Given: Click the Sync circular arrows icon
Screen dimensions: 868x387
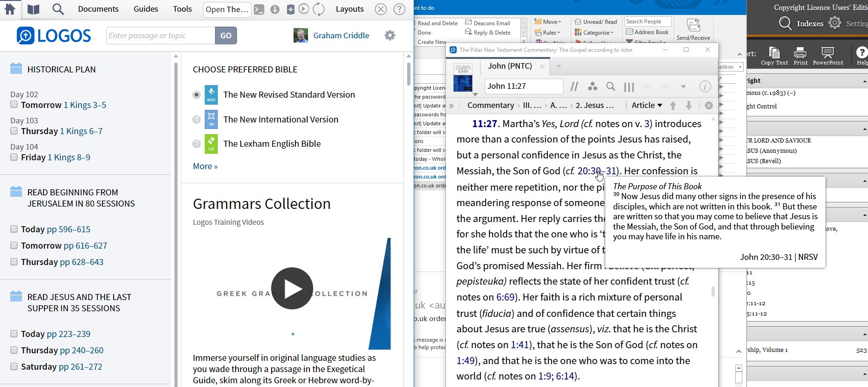Looking at the screenshot, I should pos(319,9).
